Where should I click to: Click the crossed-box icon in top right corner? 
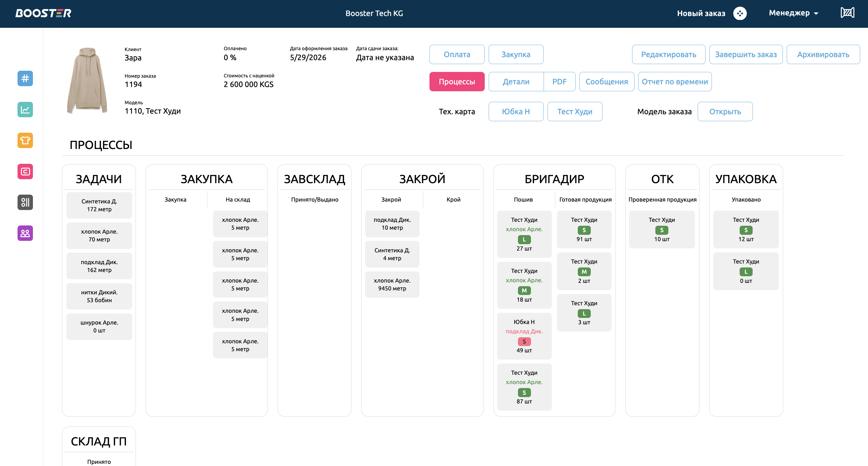[847, 13]
